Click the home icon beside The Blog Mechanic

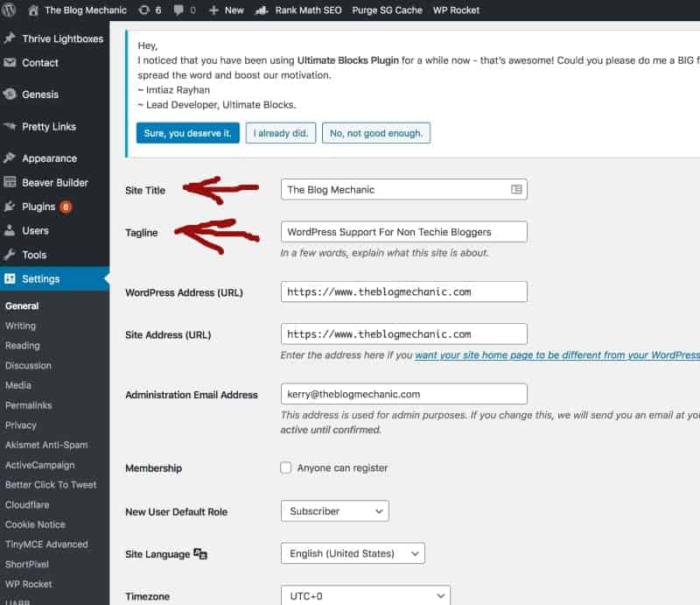pyautogui.click(x=34, y=11)
